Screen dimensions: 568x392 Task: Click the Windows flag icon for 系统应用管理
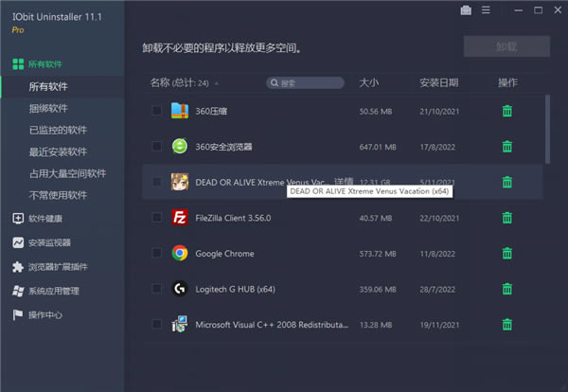(18, 291)
